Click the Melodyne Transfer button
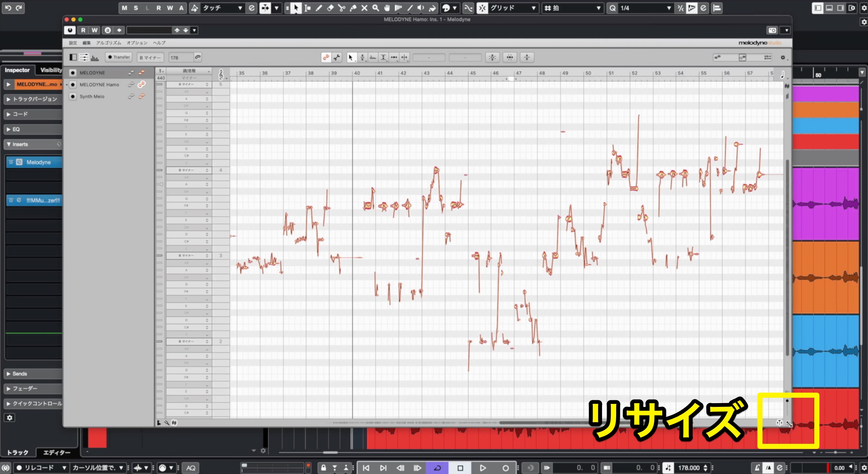This screenshot has height=474, width=868. pos(119,57)
